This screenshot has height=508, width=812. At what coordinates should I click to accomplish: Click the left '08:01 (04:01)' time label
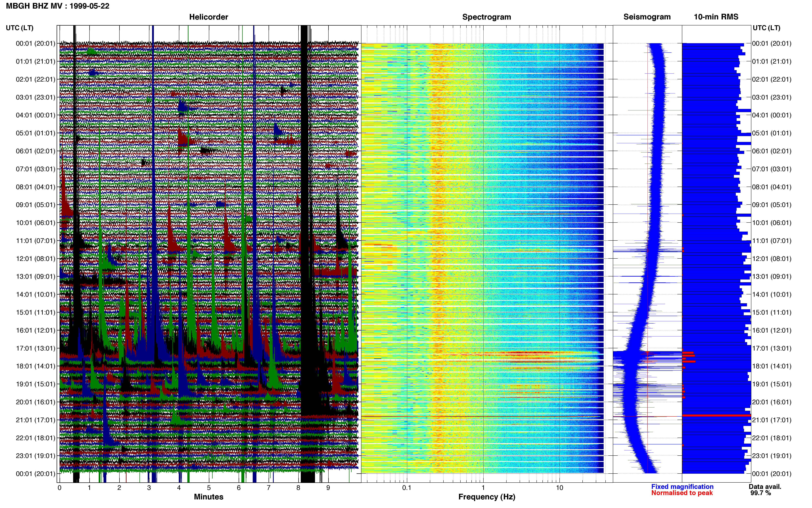36,187
